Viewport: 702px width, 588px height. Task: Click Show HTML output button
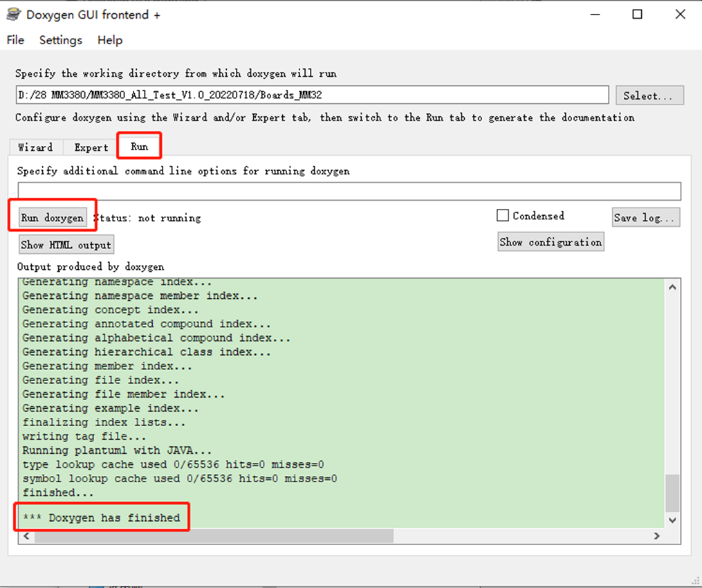coord(66,245)
